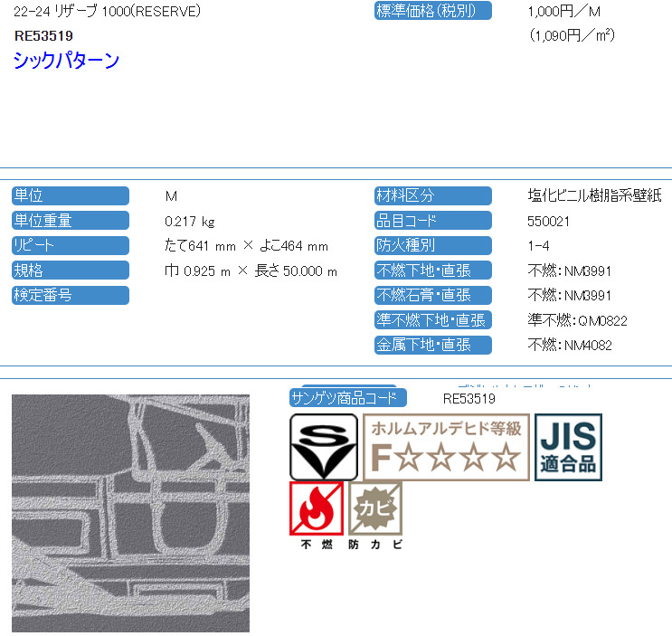
Task: Click the リピート label
Action: click(71, 245)
